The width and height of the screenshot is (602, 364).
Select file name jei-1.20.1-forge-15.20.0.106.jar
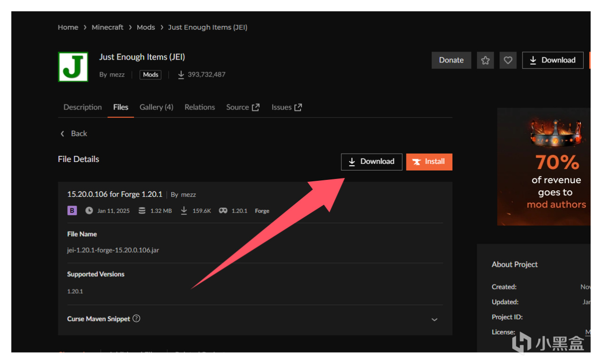click(x=113, y=250)
